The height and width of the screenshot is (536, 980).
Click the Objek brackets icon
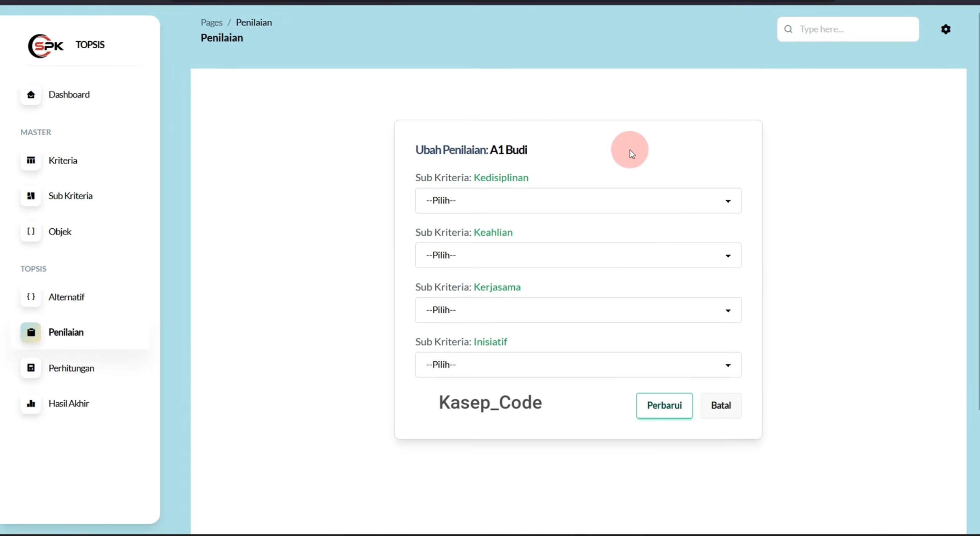[x=31, y=231]
